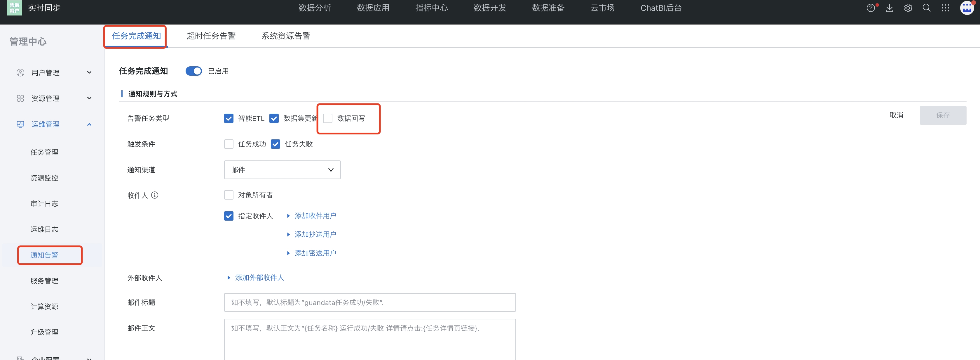980x360 pixels.
Task: Open 资源监控 in sidebar
Action: pos(44,178)
